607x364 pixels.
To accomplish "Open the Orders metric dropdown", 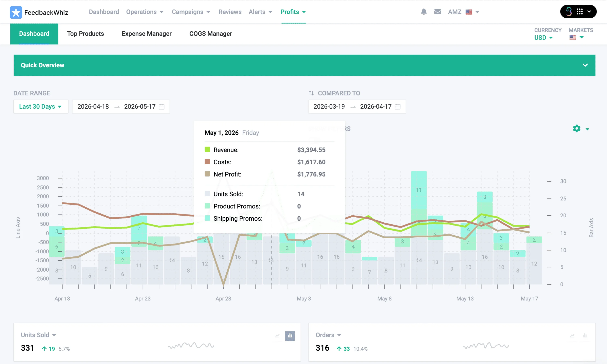I will tap(328, 335).
